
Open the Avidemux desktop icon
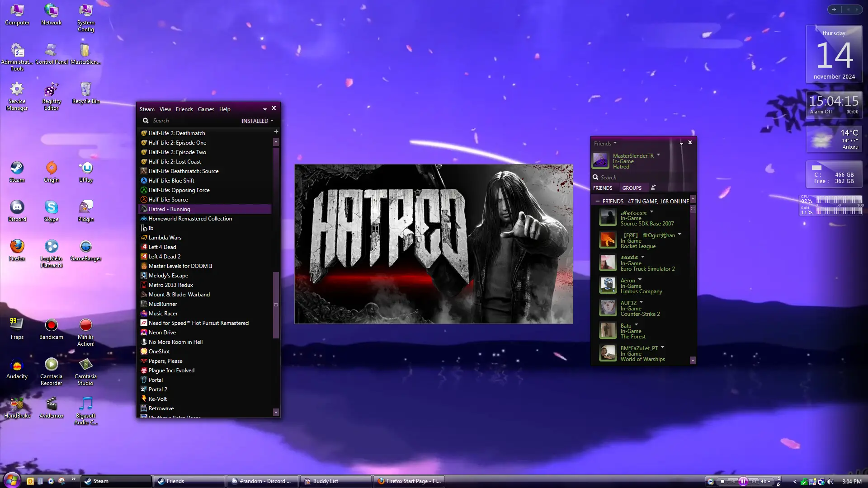coord(51,408)
